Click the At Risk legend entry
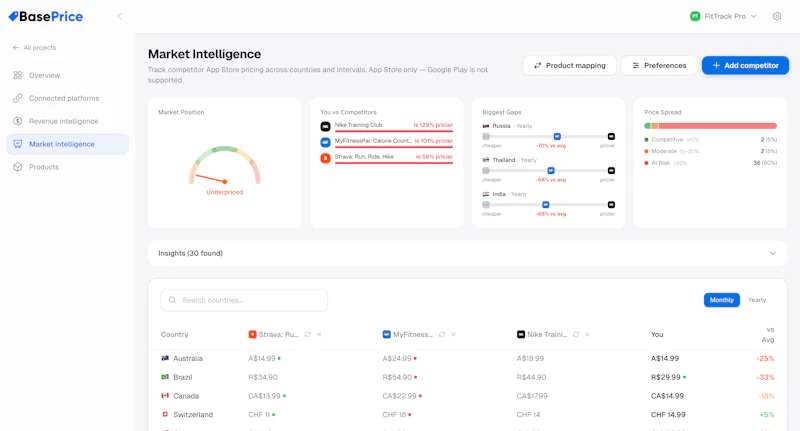 pos(710,163)
